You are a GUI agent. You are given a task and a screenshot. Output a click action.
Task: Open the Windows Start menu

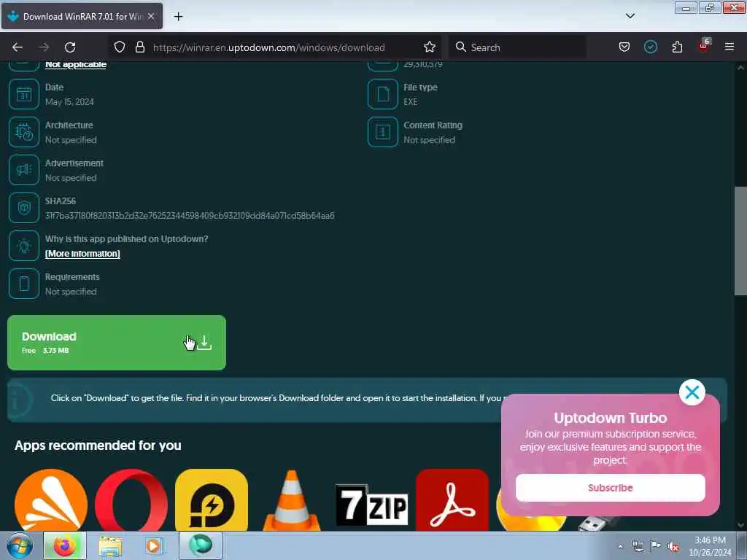click(x=20, y=545)
